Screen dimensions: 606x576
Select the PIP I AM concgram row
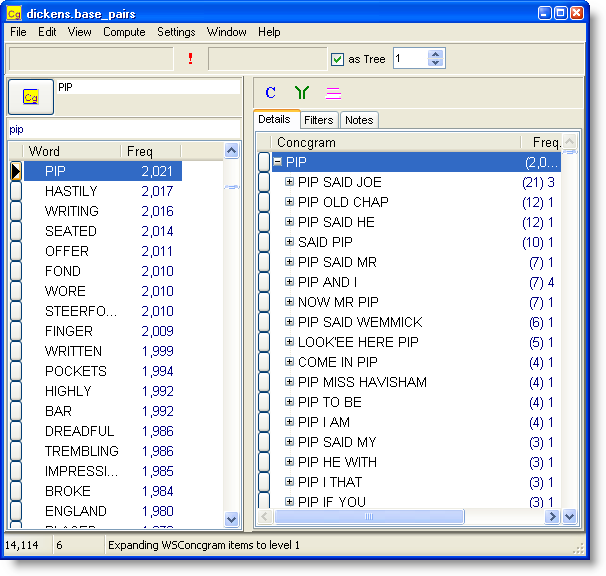coord(417,422)
